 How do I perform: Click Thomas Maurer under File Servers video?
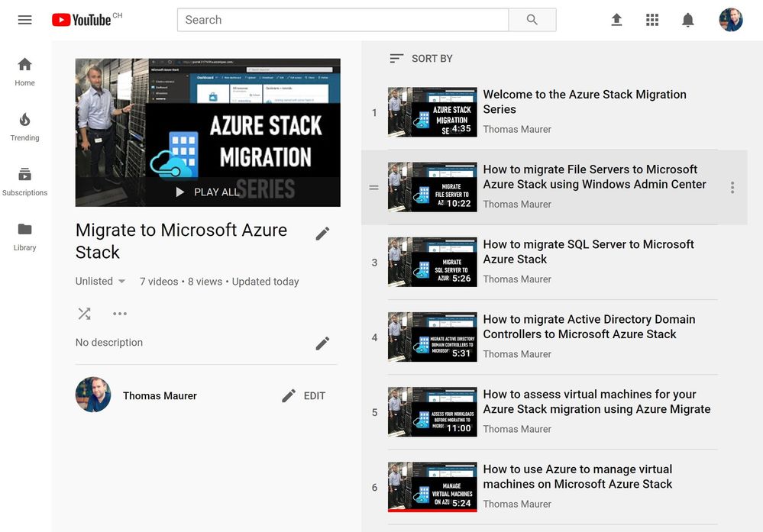[517, 205]
